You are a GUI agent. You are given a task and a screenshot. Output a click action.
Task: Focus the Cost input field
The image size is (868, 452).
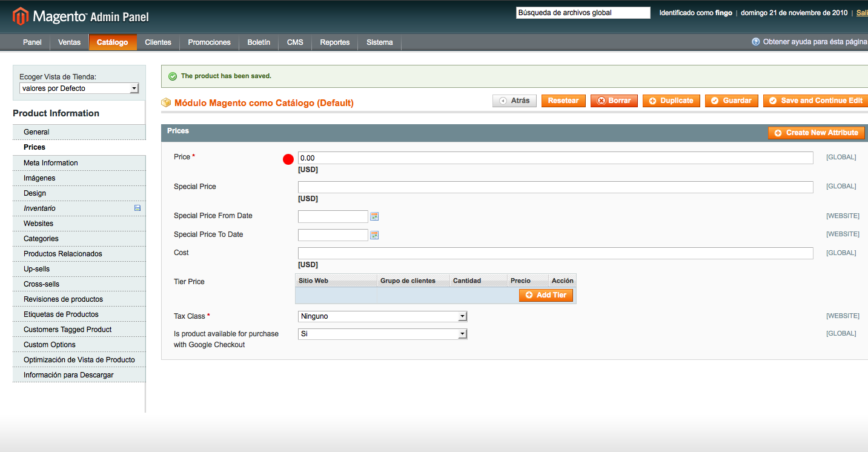(555, 253)
